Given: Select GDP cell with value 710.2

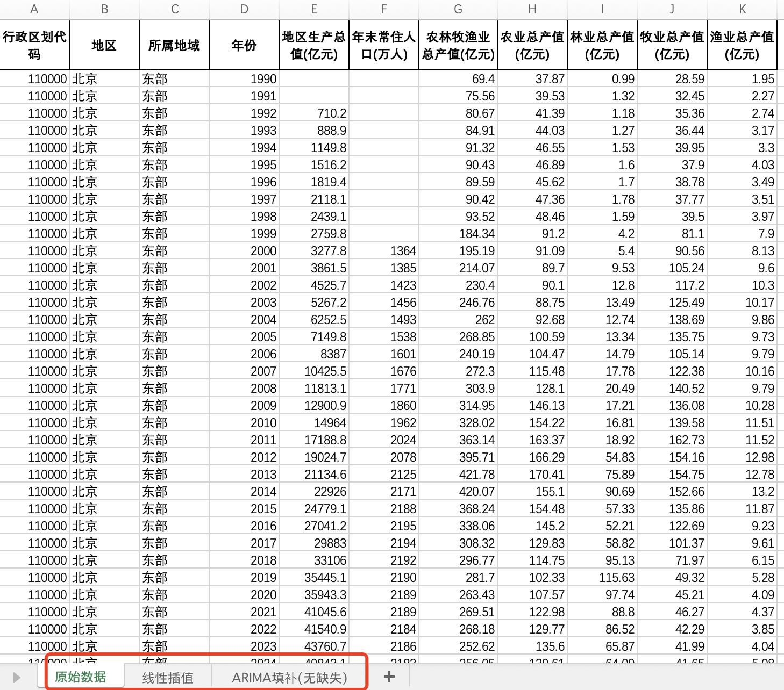Looking at the screenshot, I should click(x=314, y=113).
